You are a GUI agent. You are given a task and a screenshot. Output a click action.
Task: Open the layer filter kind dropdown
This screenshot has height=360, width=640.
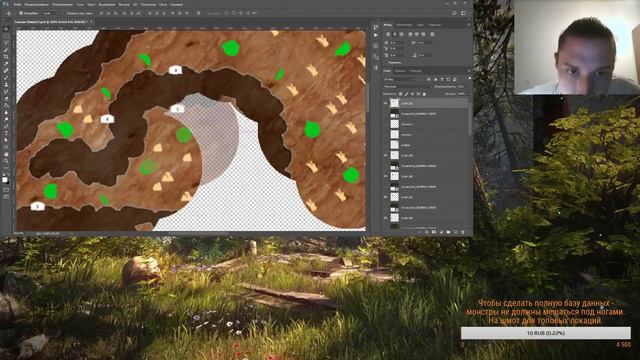399,79
